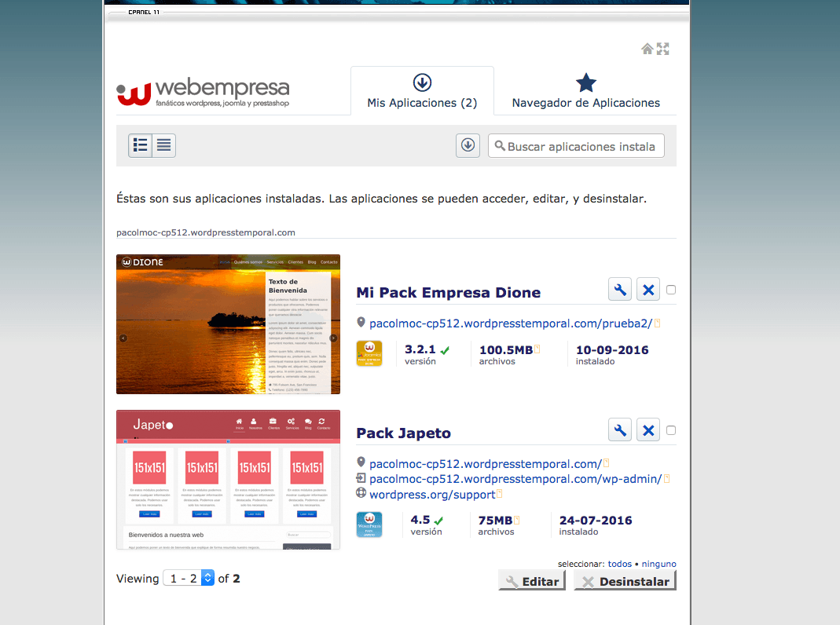Click the support lifebuoy icon beside wordpress.org/support
This screenshot has width=840, height=625.
coord(361,493)
